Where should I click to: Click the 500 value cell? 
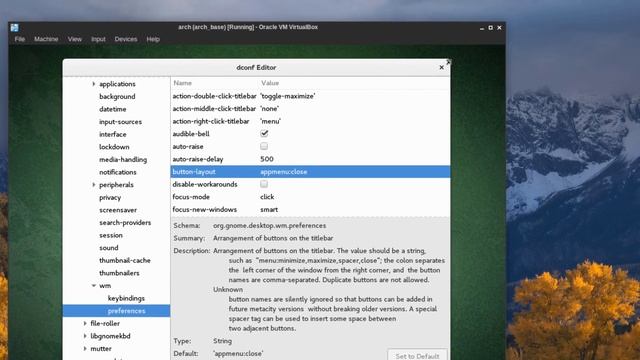coord(267,159)
